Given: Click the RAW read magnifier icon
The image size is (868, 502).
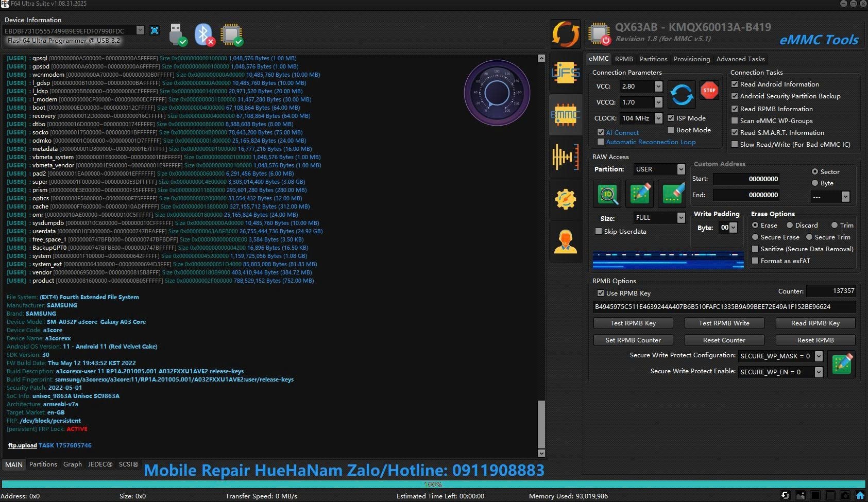Looking at the screenshot, I should [608, 194].
